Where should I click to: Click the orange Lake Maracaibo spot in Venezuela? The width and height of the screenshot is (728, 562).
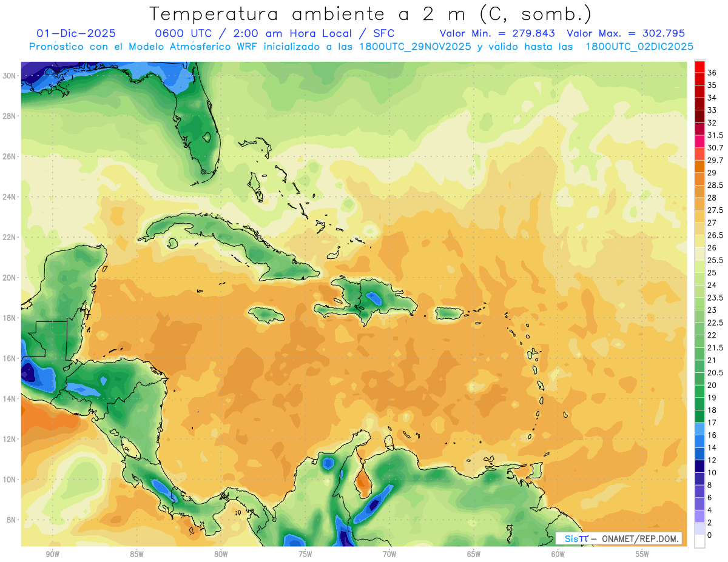pyautogui.click(x=362, y=481)
